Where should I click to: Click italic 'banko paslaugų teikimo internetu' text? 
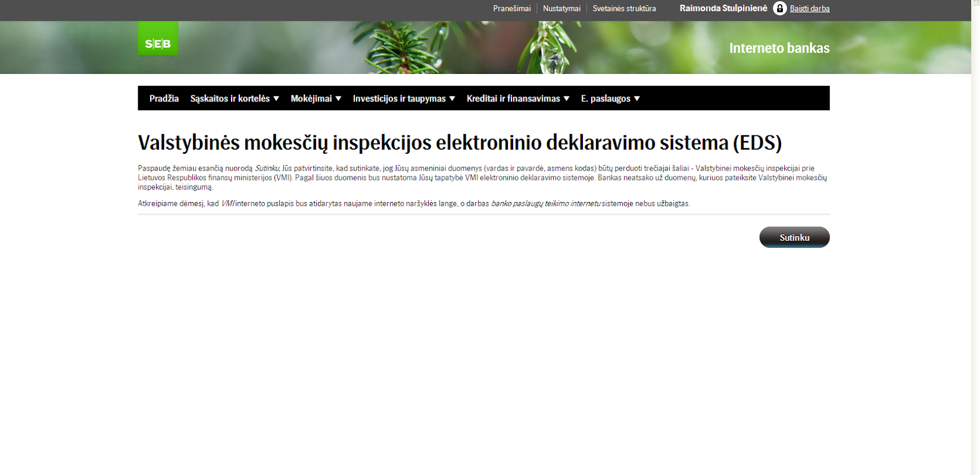pyautogui.click(x=545, y=203)
